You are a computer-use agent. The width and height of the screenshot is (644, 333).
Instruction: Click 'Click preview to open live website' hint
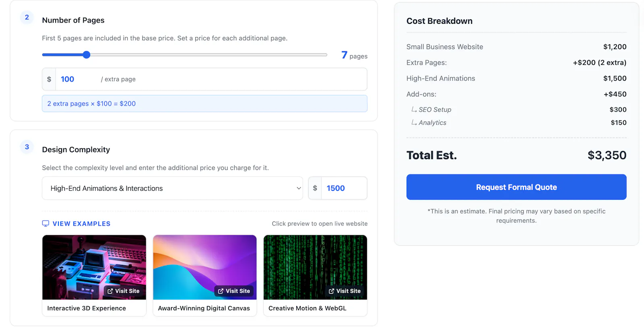(320, 223)
